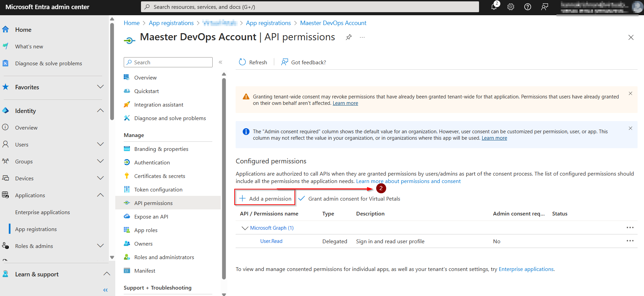The width and height of the screenshot is (644, 296).
Task: Open the notifications bell icon
Action: 494,7
